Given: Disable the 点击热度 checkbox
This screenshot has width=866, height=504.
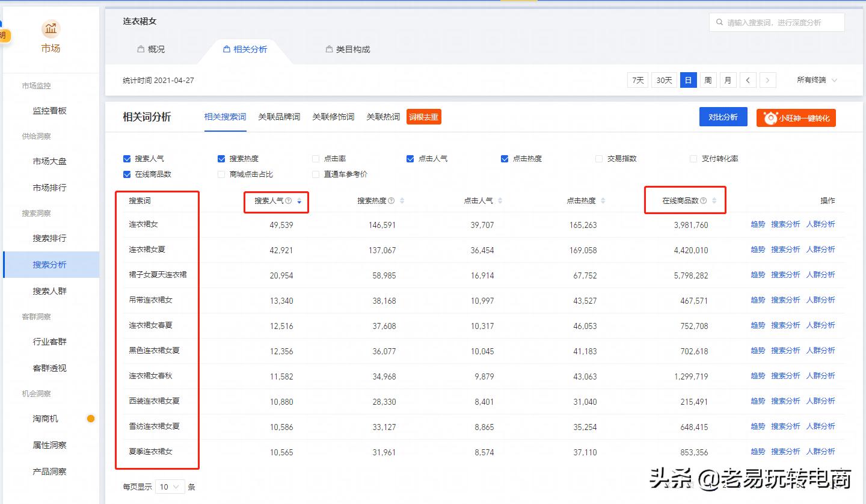Looking at the screenshot, I should pyautogui.click(x=504, y=158).
